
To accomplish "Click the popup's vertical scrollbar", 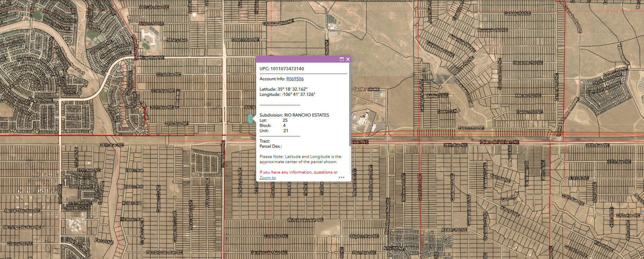I will coord(350,104).
